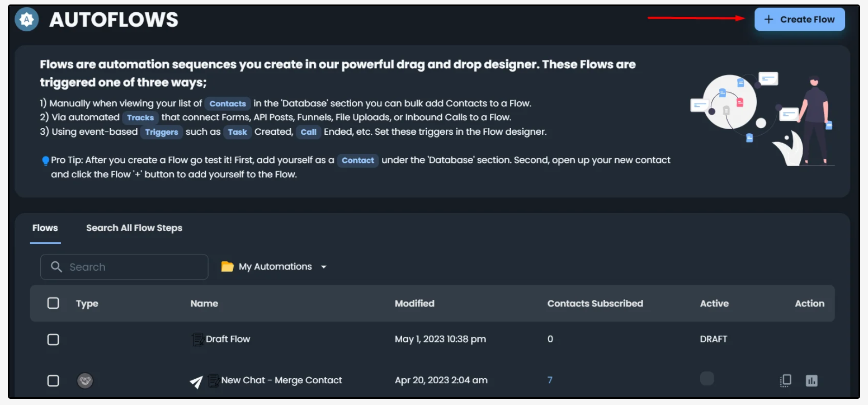Image resolution: width=868 pixels, height=405 pixels.
Task: Toggle the Active switch for New Chat flow
Action: pos(707,379)
